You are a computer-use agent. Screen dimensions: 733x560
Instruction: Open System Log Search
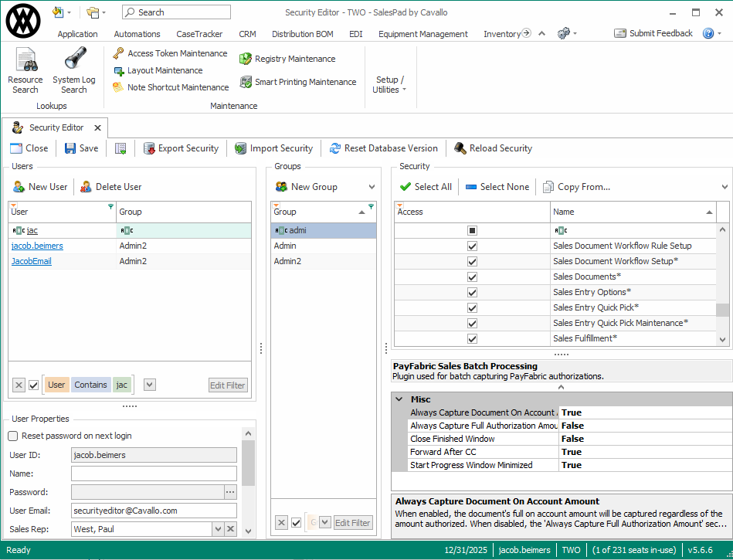point(73,70)
